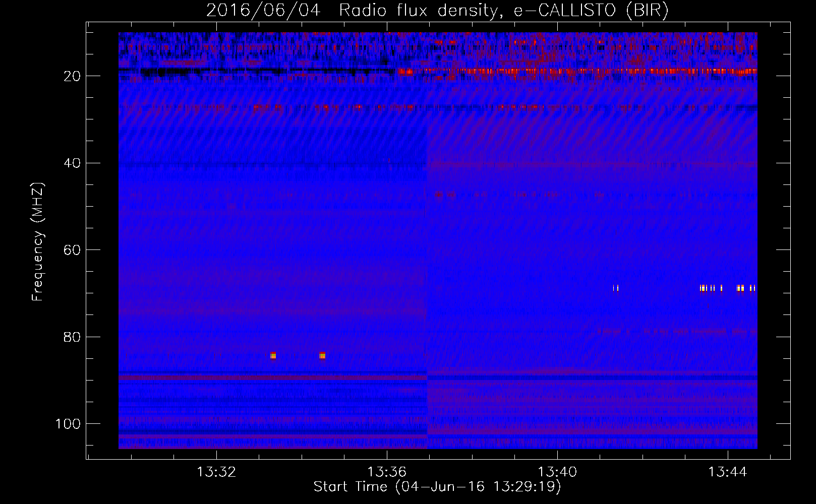Select the y-axis label 'Frequency (MHZ)'
Image resolution: width=816 pixels, height=504 pixels.
coord(38,242)
